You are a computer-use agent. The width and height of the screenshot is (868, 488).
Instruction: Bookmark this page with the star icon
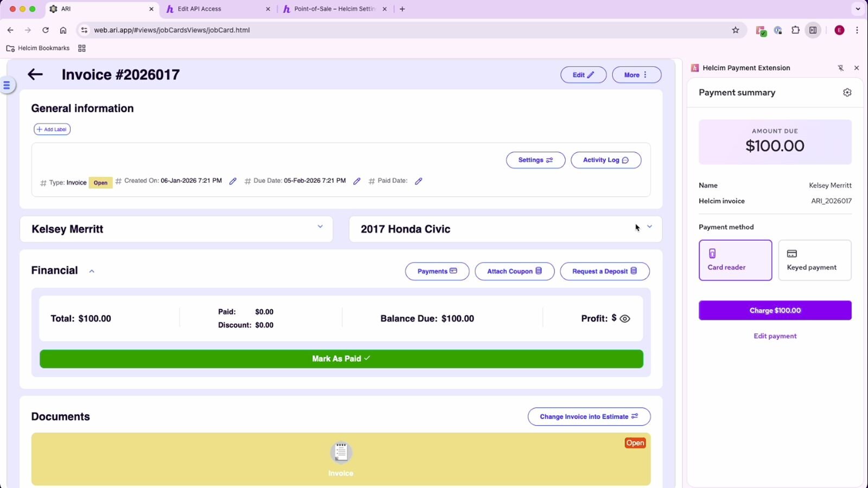coord(736,30)
